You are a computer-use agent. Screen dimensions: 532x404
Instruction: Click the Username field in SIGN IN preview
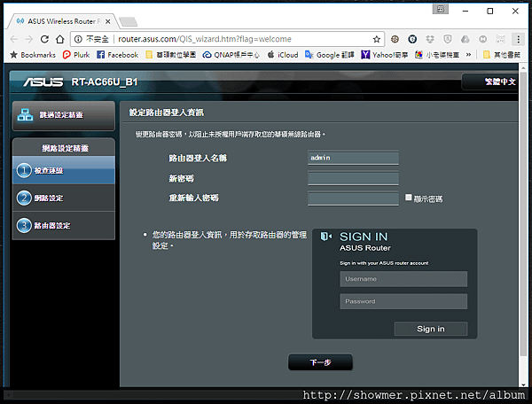click(403, 279)
